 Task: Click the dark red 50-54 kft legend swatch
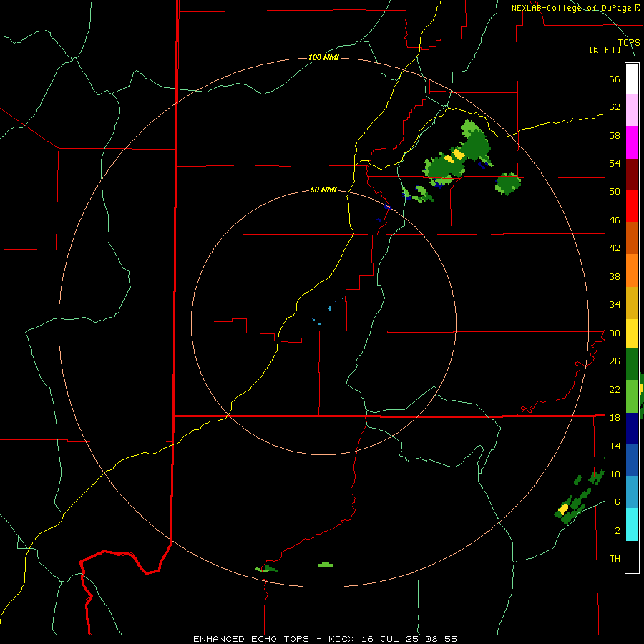[632, 175]
